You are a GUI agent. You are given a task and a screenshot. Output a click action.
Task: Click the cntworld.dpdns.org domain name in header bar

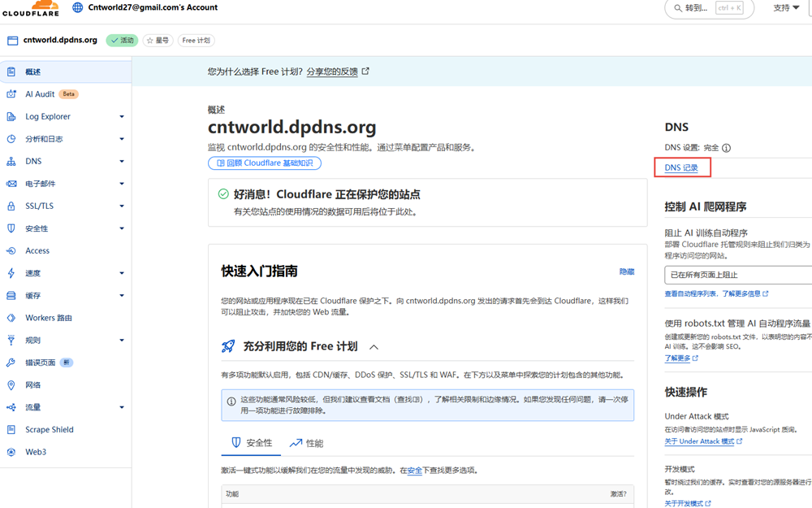pos(60,40)
